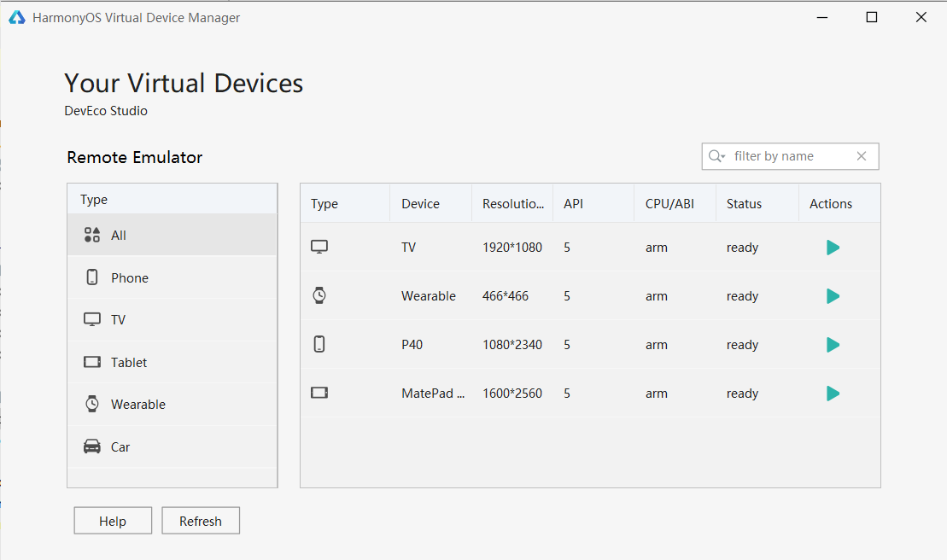The image size is (947, 560).
Task: Start the Wearable emulator using its play icon
Action: [833, 296]
